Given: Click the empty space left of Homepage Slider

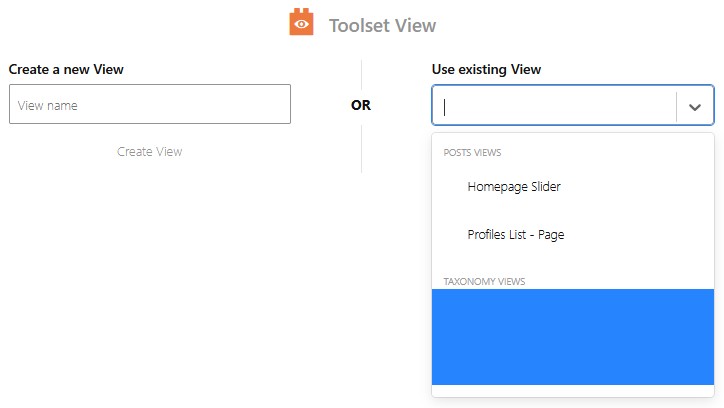Looking at the screenshot, I should (450, 187).
